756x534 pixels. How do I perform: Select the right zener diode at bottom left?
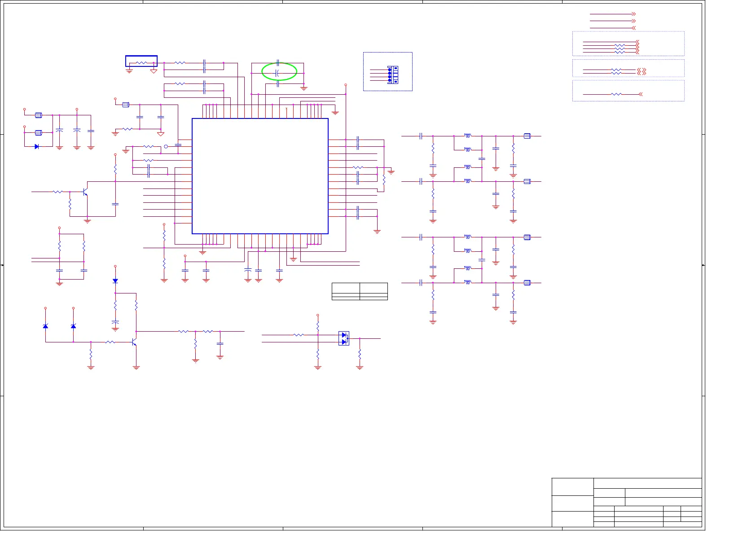[73, 326]
